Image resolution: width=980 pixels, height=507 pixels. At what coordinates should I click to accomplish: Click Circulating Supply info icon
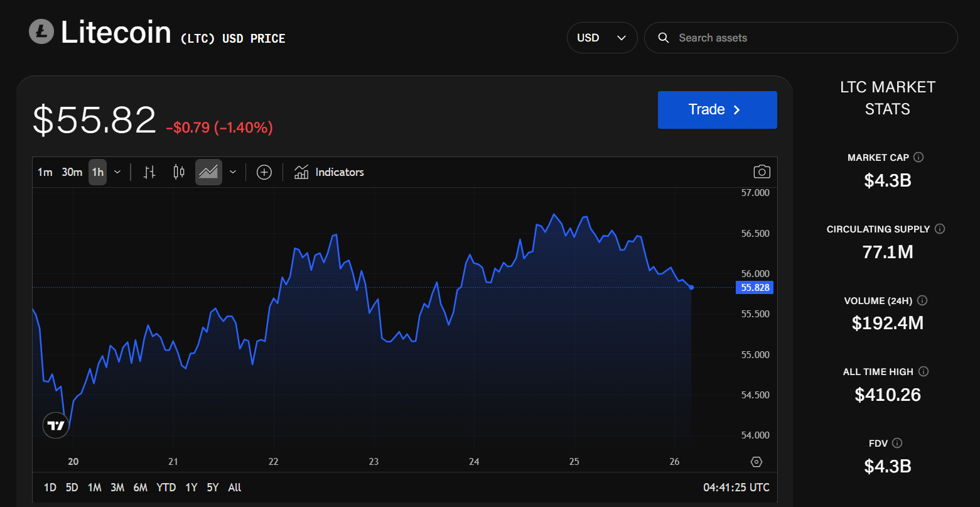[x=940, y=229]
